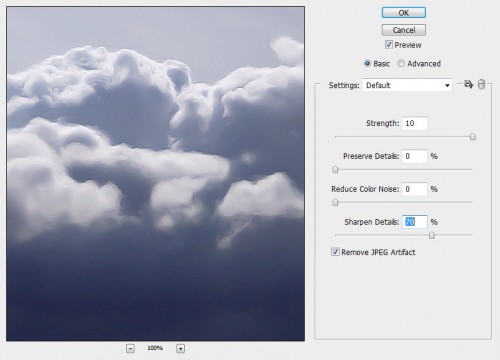This screenshot has width=500, height=360.
Task: Click the delete settings trash icon
Action: point(481,84)
